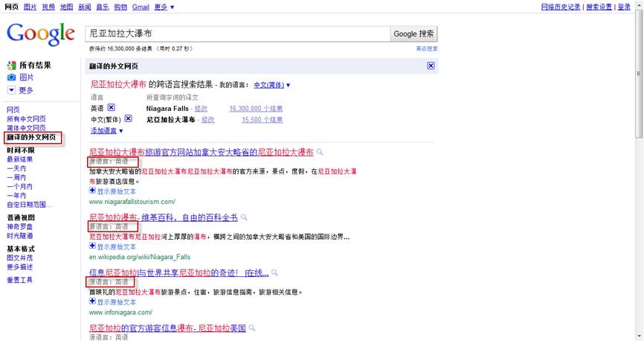Expand the 添加语言 dropdown
The height and width of the screenshot is (341, 644).
coord(107,130)
